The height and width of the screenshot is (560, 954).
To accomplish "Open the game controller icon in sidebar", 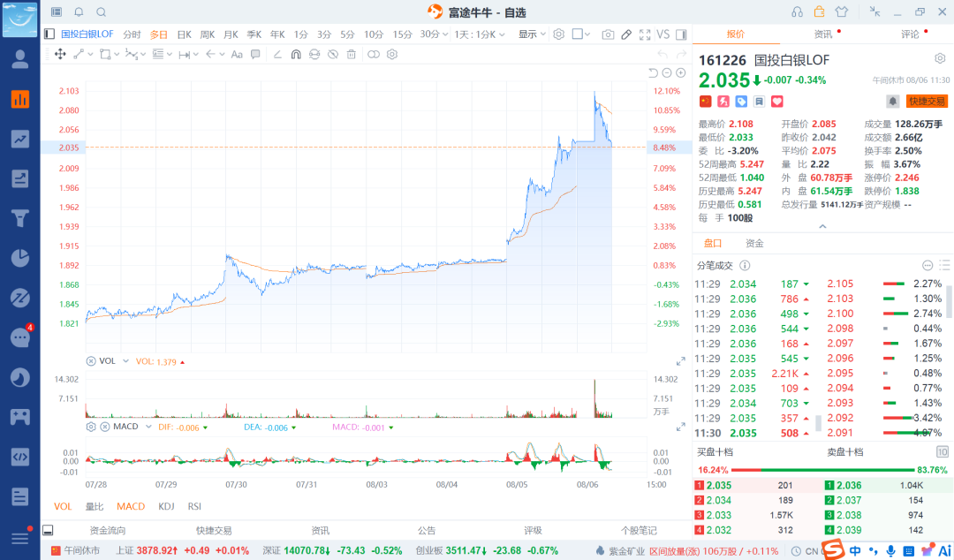I will [20, 417].
